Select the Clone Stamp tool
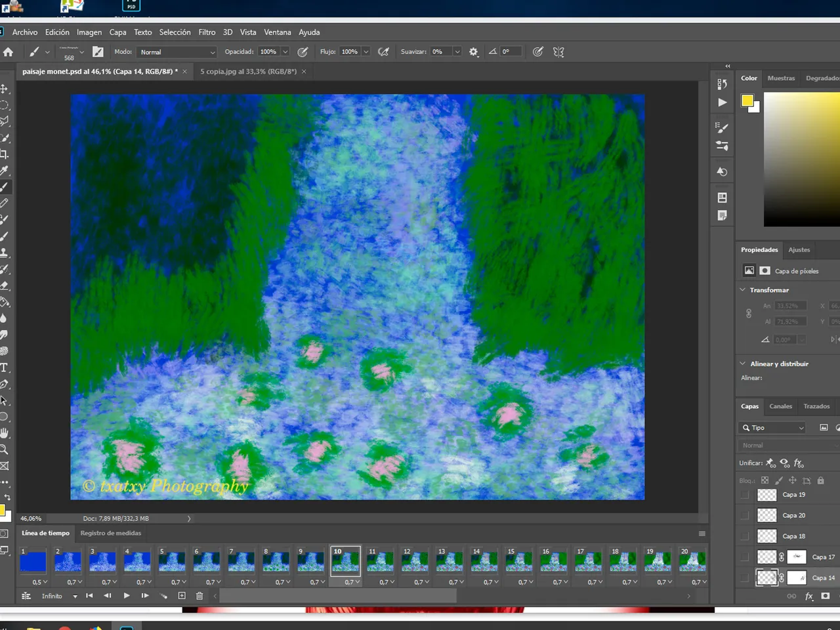840x630 pixels. coord(4,253)
